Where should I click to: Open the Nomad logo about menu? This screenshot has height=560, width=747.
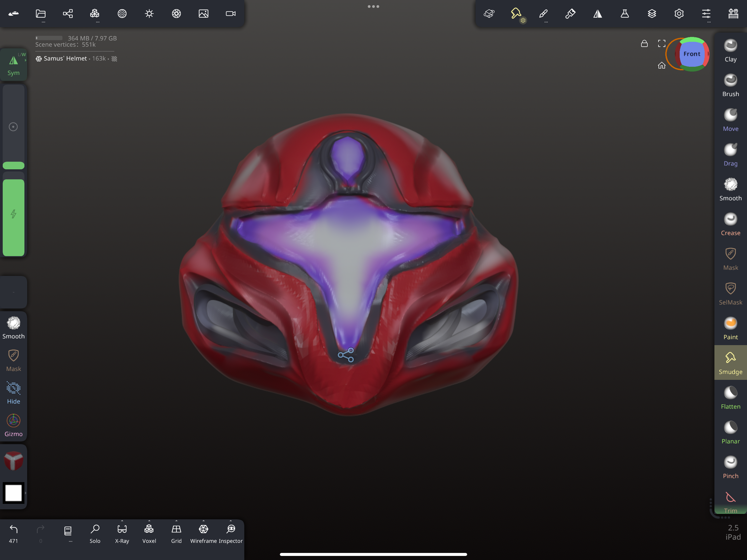(14, 14)
